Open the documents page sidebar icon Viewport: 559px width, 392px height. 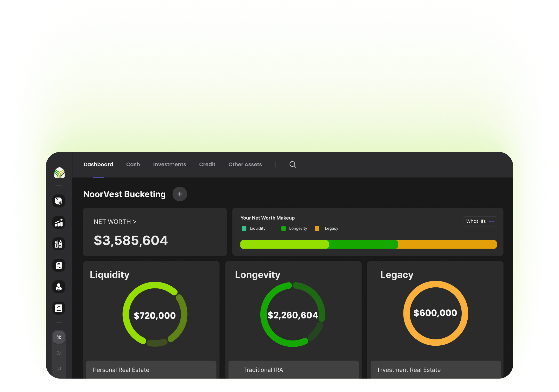(x=59, y=265)
